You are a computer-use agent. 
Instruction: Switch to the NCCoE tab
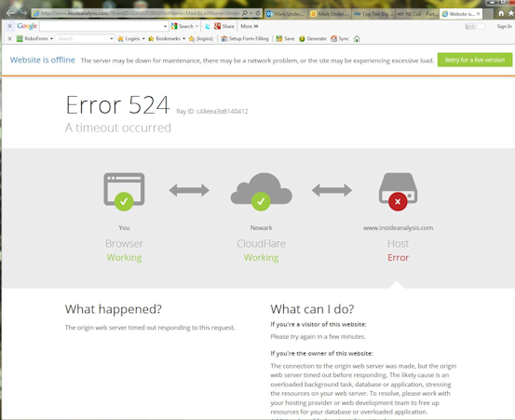click(x=417, y=14)
